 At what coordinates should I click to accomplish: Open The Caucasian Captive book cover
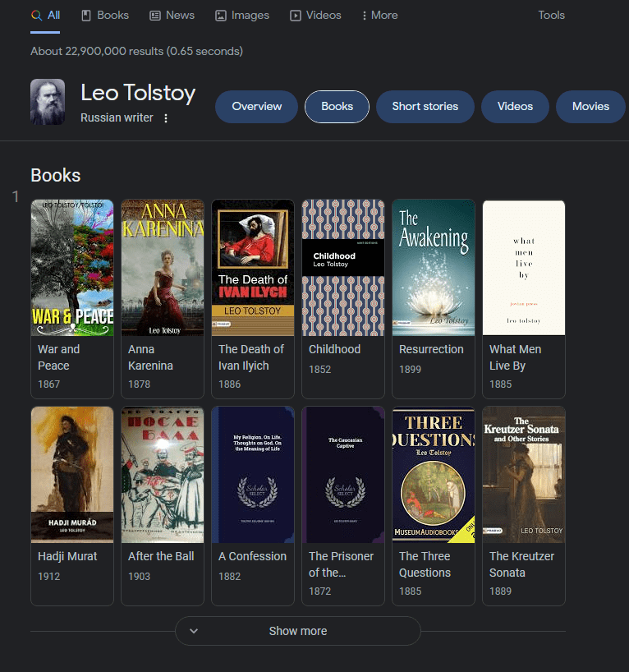pos(343,475)
